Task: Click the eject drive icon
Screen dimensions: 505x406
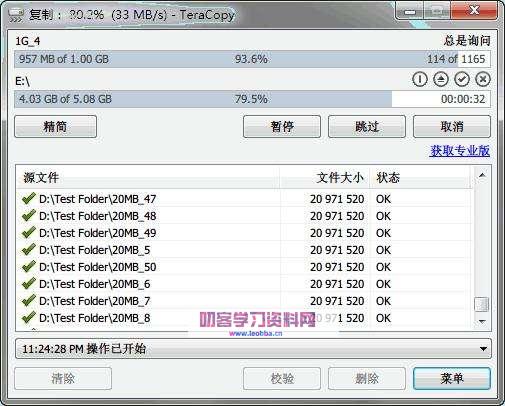Action: tap(441, 79)
